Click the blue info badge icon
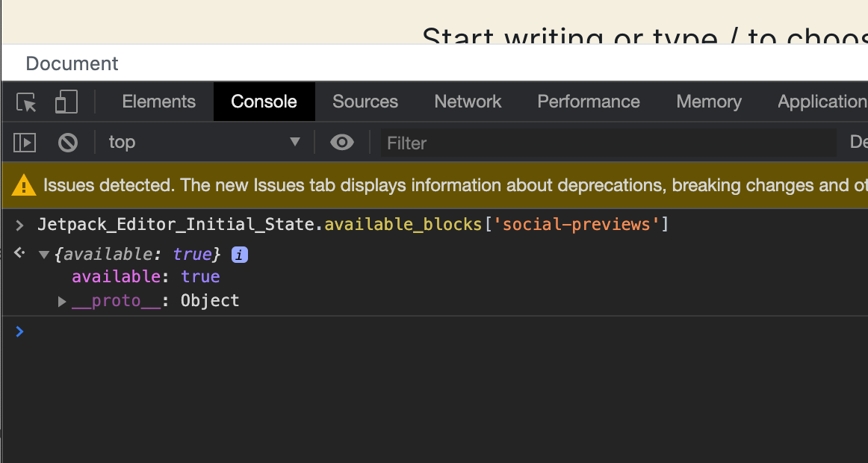This screenshot has width=868, height=463. click(x=240, y=255)
